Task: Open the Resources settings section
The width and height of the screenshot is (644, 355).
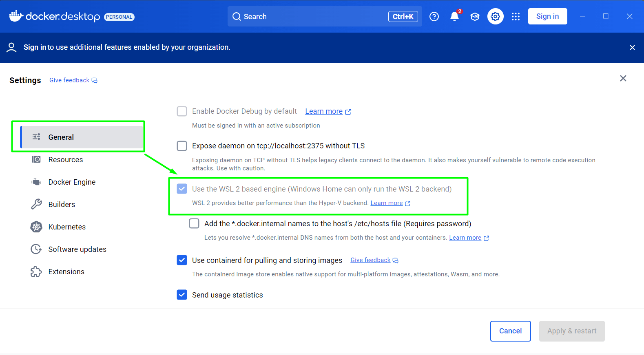Action: coord(82,159)
